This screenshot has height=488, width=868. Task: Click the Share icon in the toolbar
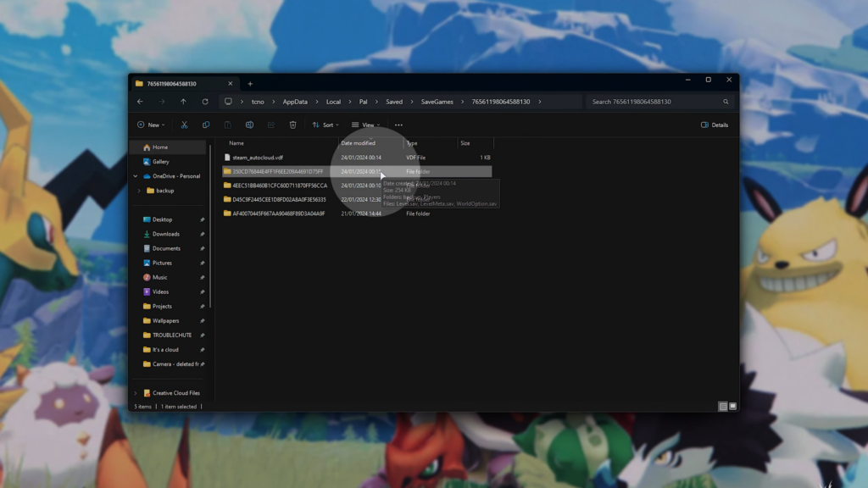[270, 125]
